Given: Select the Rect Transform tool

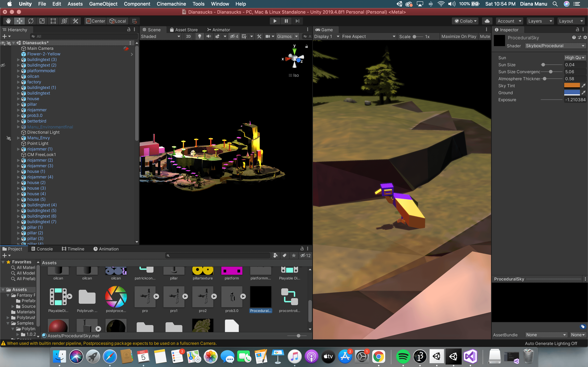Looking at the screenshot, I should pyautogui.click(x=53, y=21).
